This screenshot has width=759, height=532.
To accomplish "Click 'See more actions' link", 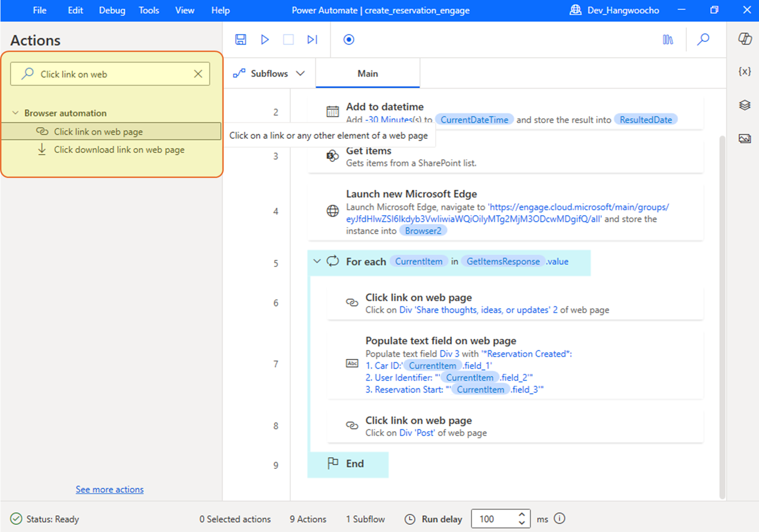I will click(110, 490).
